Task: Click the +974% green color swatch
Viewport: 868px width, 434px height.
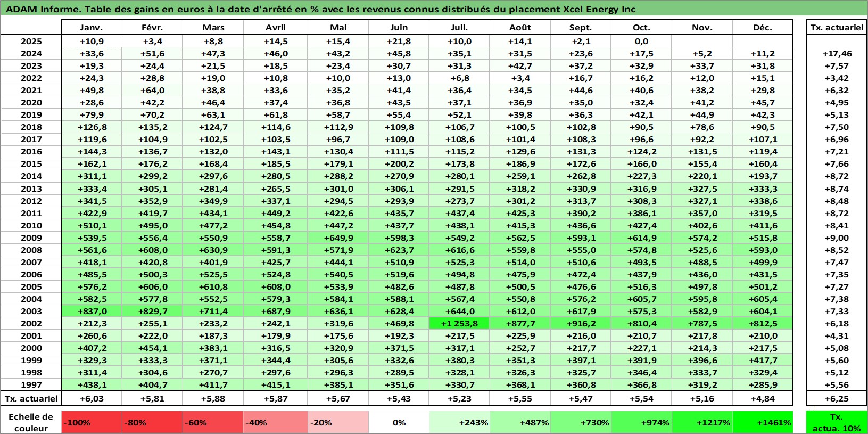Action: click(x=642, y=422)
